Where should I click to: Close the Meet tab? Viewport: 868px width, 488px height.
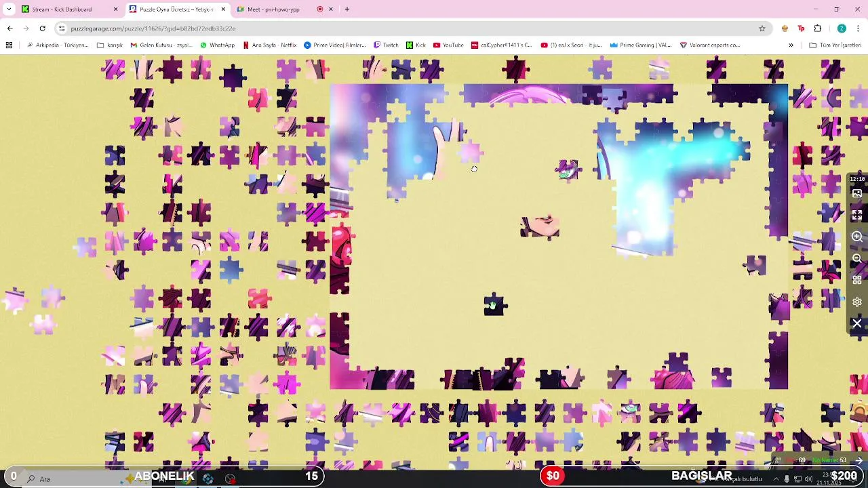pyautogui.click(x=331, y=9)
